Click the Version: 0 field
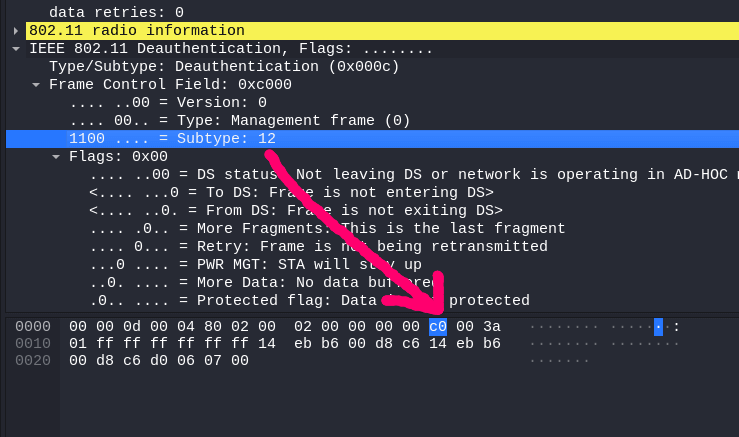The width and height of the screenshot is (739, 437). [167, 102]
